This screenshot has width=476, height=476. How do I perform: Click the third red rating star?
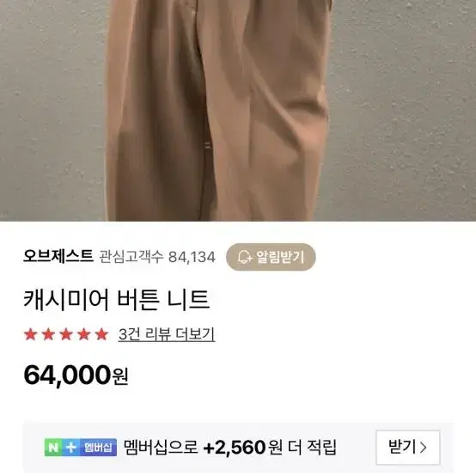[x=66, y=334]
